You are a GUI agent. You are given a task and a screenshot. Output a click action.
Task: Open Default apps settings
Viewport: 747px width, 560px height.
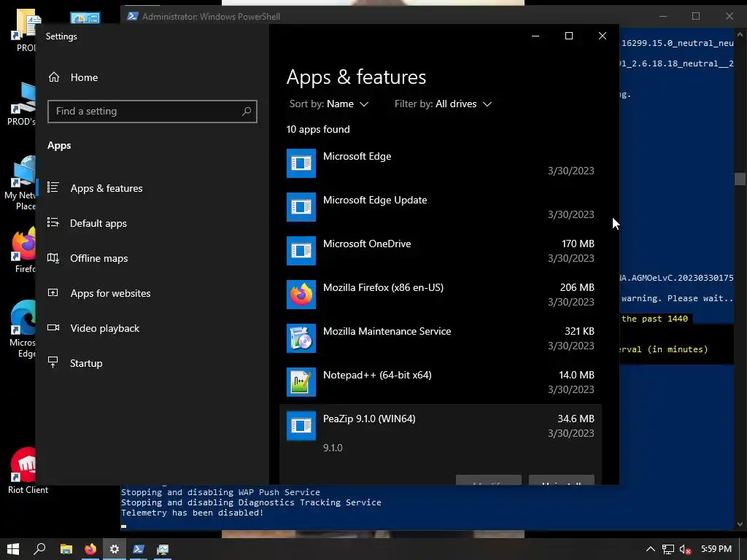98,223
